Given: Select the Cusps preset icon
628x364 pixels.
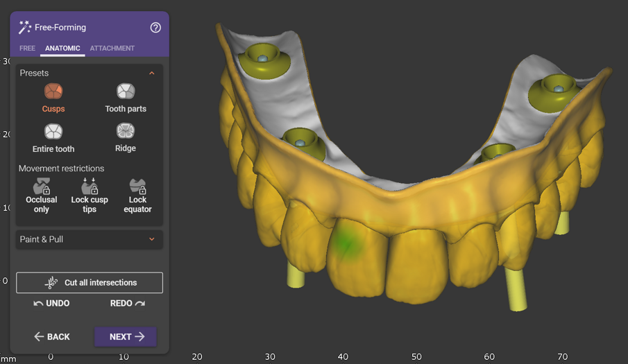Looking at the screenshot, I should coord(53,92).
